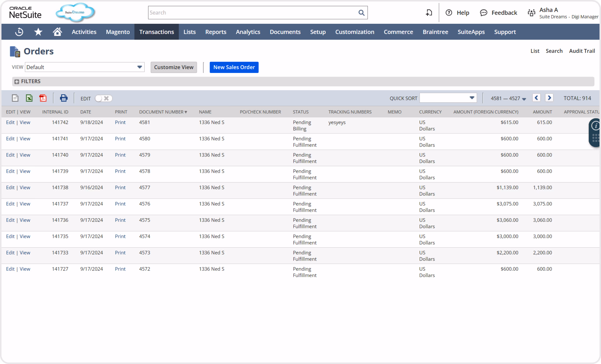The image size is (601, 364).
Task: Click the Recent Records history icon
Action: [19, 32]
